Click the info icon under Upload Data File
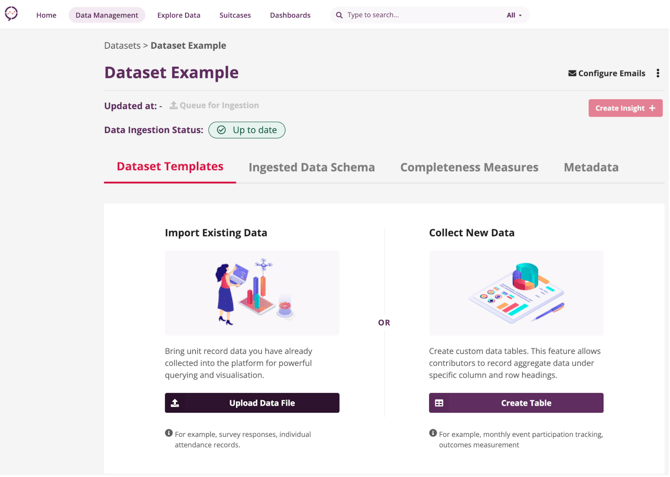 coord(169,433)
